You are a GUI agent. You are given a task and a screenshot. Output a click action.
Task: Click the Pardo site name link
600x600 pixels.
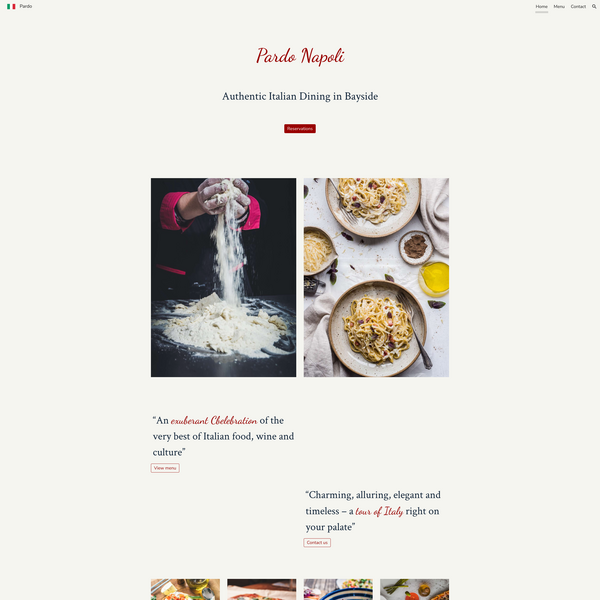coord(26,7)
